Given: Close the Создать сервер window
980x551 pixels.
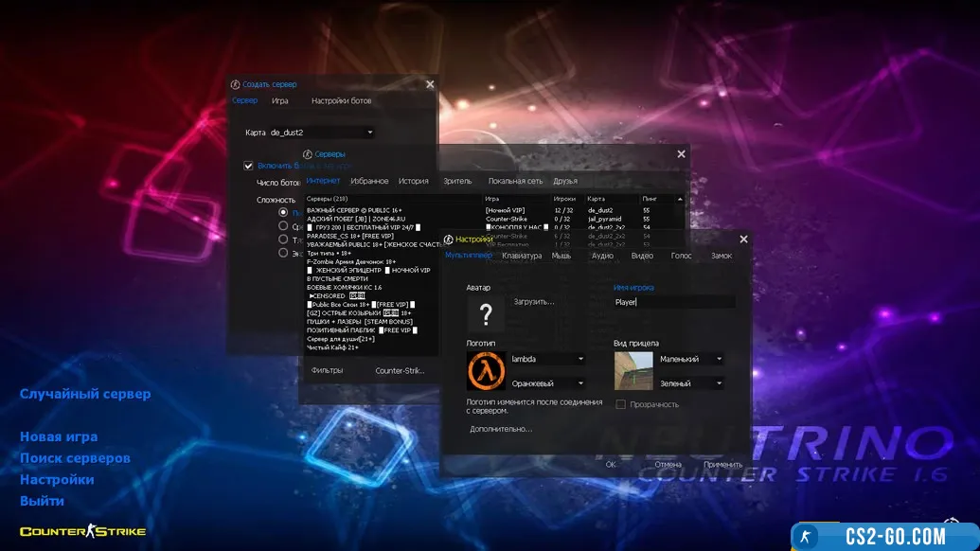Looking at the screenshot, I should pyautogui.click(x=430, y=84).
